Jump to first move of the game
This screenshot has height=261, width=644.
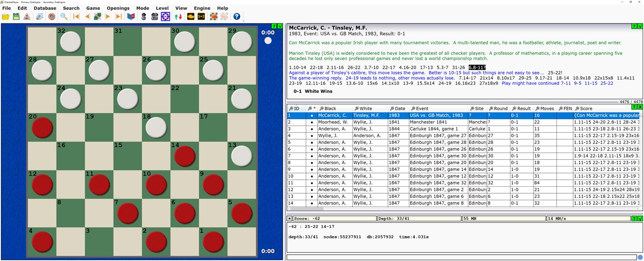(76, 17)
